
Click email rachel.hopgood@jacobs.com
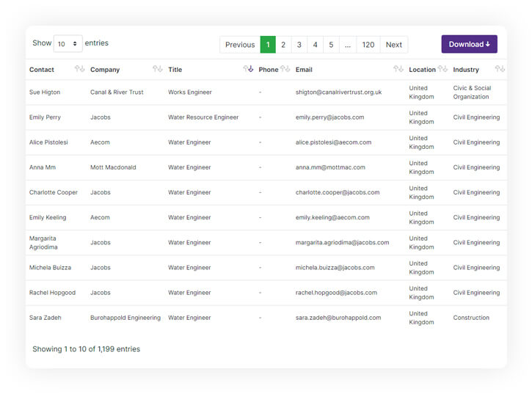tap(336, 293)
